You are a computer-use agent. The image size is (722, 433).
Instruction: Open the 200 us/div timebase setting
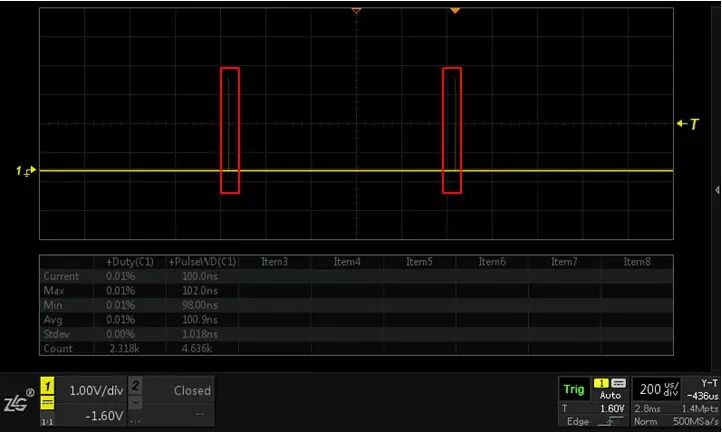658,390
